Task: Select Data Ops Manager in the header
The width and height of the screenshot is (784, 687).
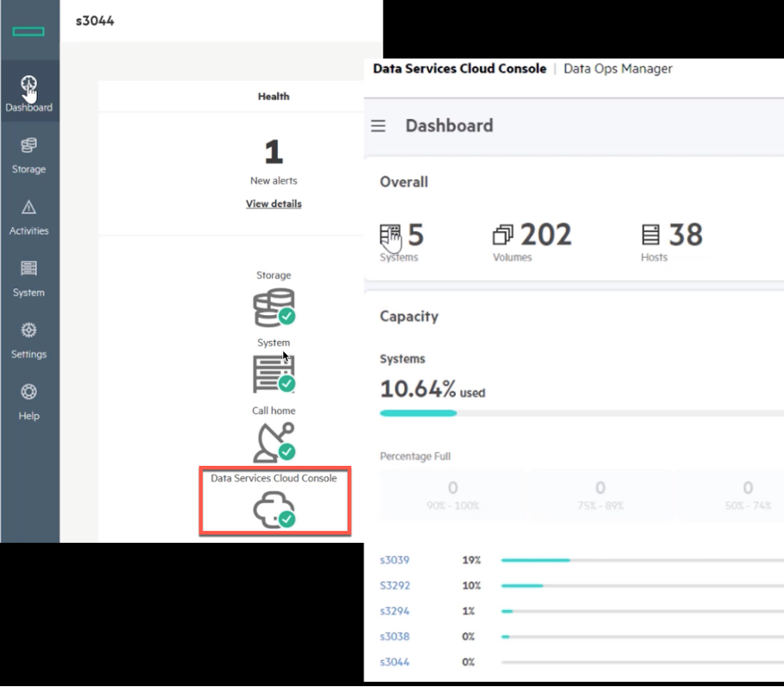Action: (x=618, y=69)
